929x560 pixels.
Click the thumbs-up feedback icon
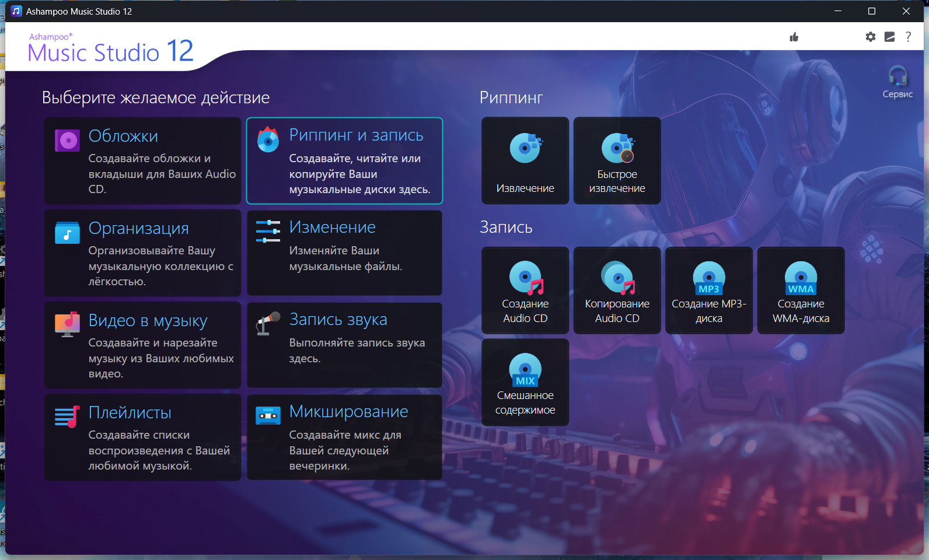coord(794,37)
